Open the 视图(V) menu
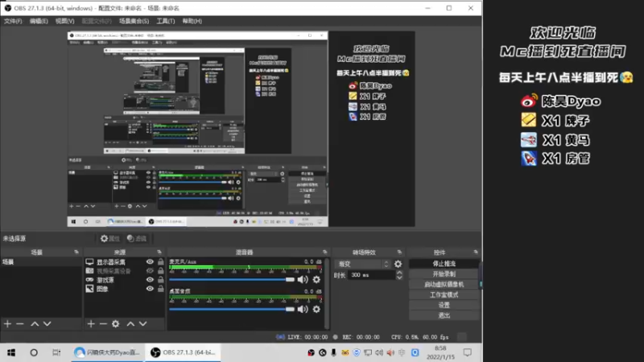This screenshot has width=644, height=362. pyautogui.click(x=65, y=21)
